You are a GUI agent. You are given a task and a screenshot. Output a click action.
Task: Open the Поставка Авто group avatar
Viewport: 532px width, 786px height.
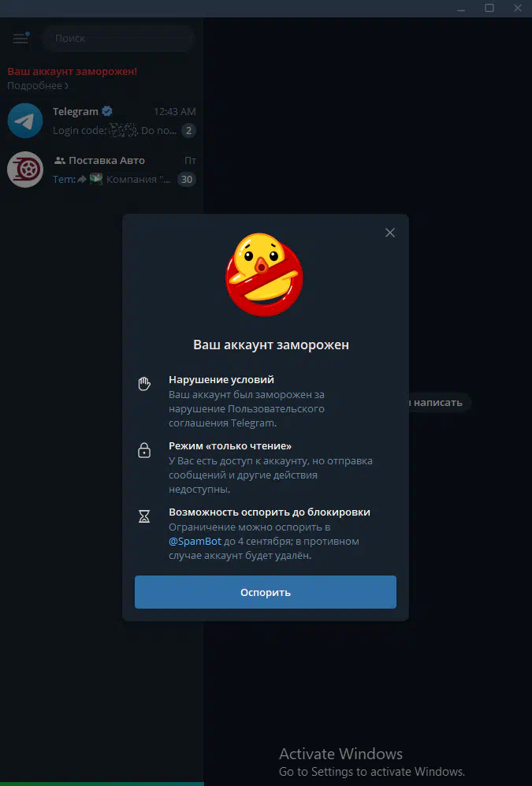[x=25, y=169]
